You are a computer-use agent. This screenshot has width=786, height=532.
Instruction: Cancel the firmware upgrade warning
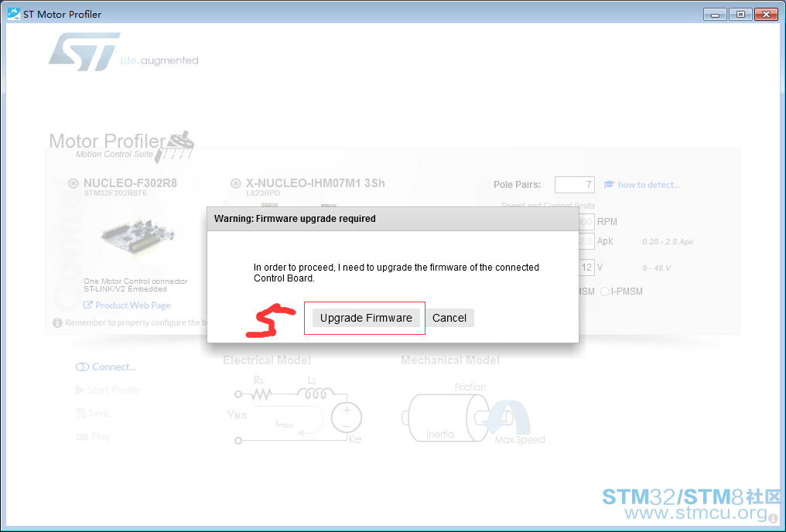[x=449, y=318]
